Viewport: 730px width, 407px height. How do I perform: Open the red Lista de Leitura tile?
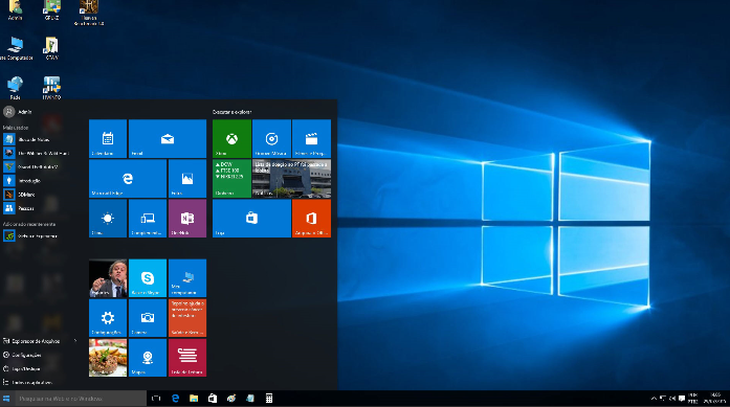tap(187, 358)
